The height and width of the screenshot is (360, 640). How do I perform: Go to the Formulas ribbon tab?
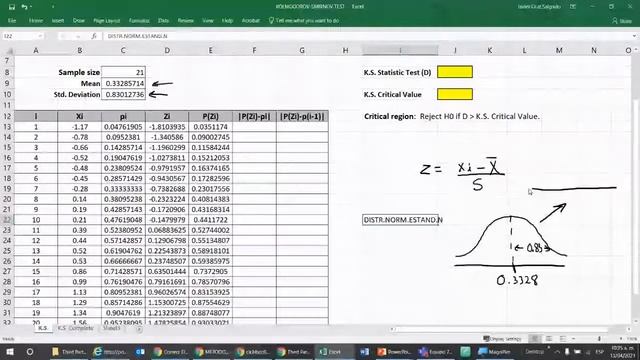[139, 20]
